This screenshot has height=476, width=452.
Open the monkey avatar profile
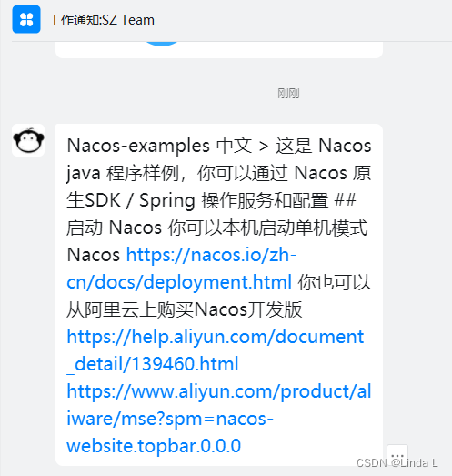coord(28,140)
